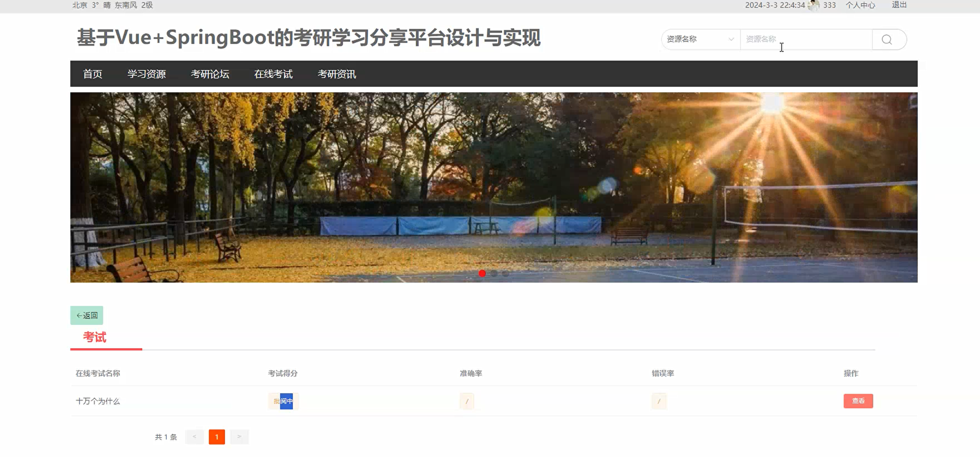Screen dimensions: 980x457
Task: Click the 操作 column header
Action: (851, 373)
